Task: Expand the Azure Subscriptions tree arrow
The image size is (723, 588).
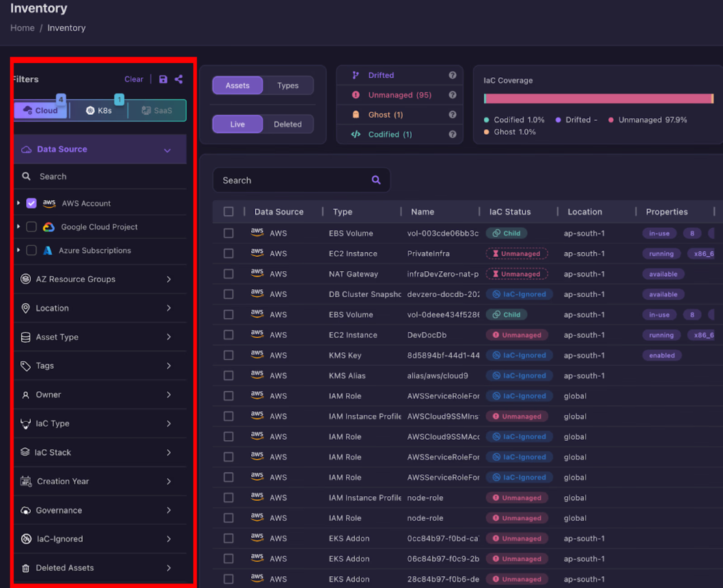Action: pos(18,250)
